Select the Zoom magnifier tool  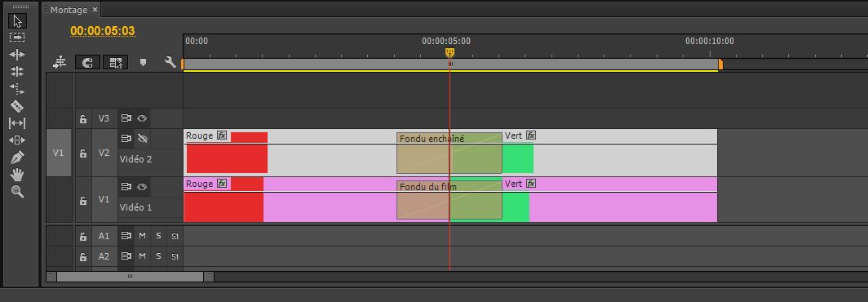(x=18, y=192)
